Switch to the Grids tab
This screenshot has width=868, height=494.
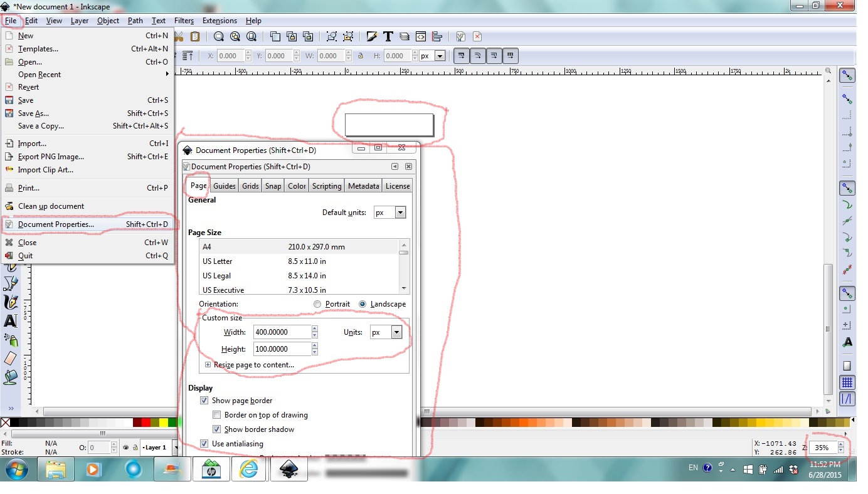(250, 186)
